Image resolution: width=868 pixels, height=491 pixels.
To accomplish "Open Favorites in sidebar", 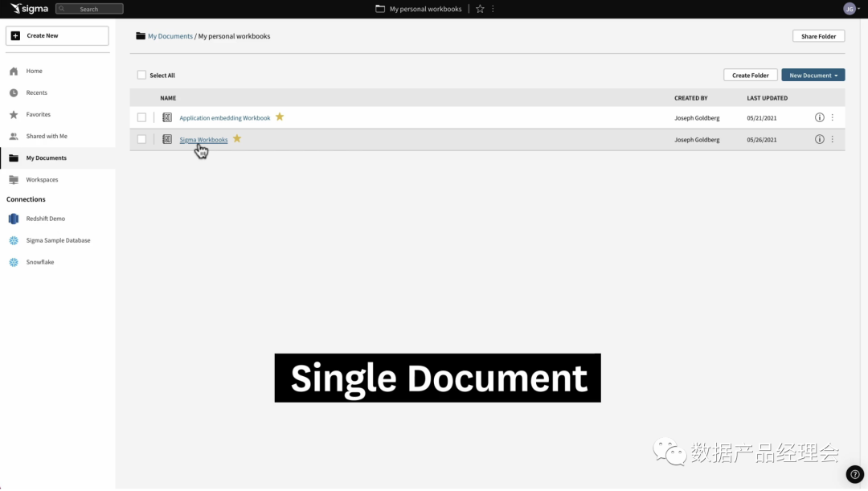I will (x=39, y=114).
